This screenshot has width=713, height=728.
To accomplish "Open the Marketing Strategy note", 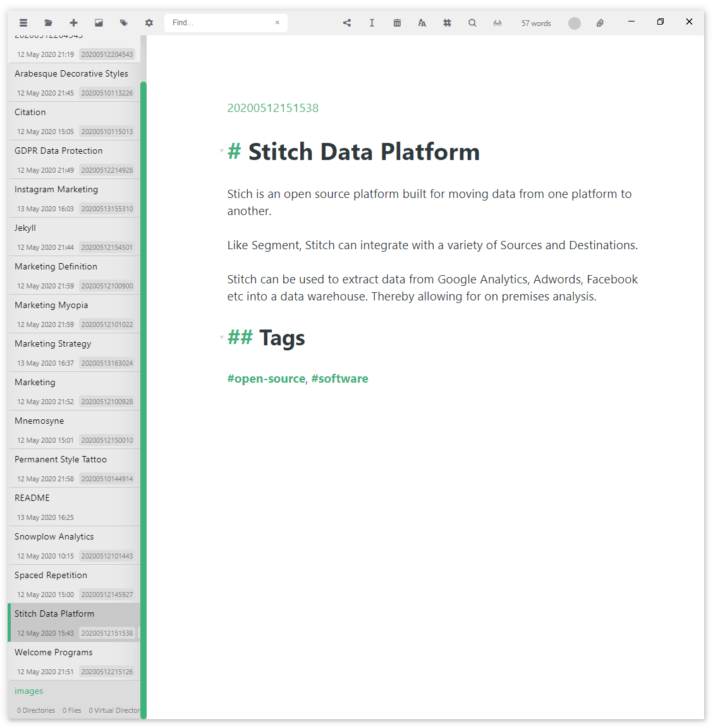I will (x=74, y=352).
